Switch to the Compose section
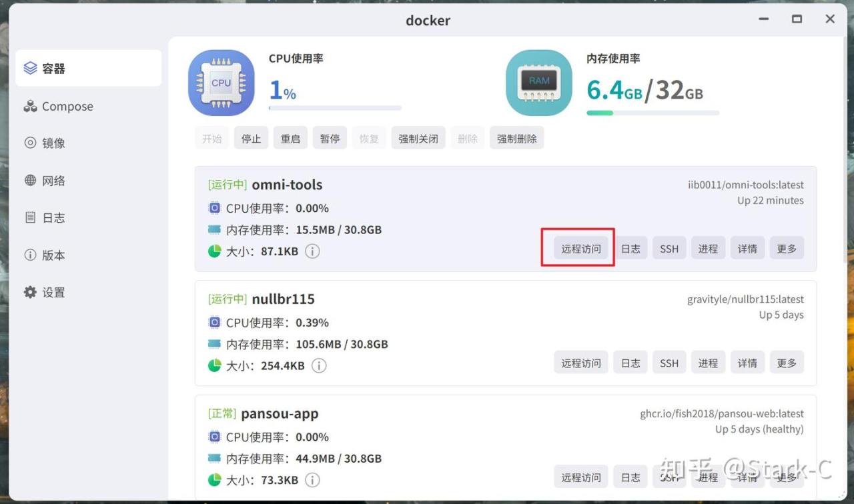The image size is (854, 504). (59, 106)
